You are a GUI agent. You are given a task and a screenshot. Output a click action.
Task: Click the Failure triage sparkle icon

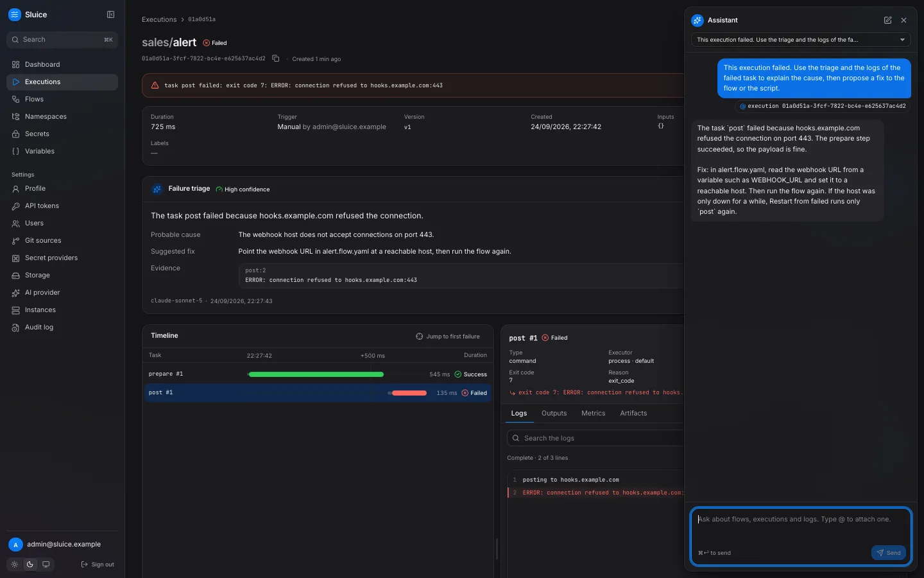(x=157, y=189)
